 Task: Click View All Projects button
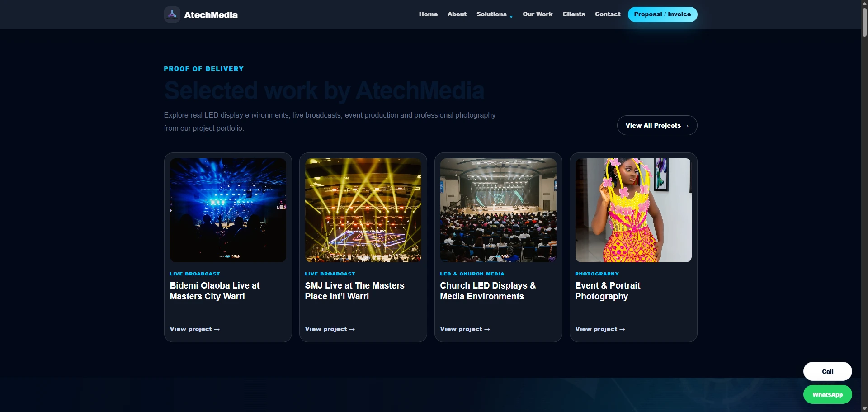tap(657, 125)
